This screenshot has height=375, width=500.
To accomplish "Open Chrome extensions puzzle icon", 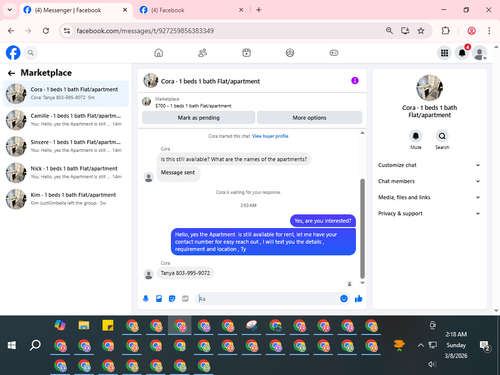I will pos(445,31).
